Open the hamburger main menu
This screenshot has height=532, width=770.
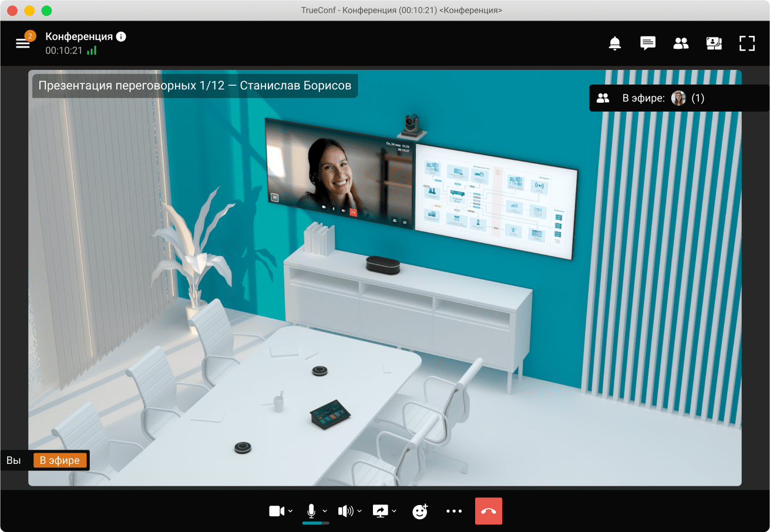point(23,43)
